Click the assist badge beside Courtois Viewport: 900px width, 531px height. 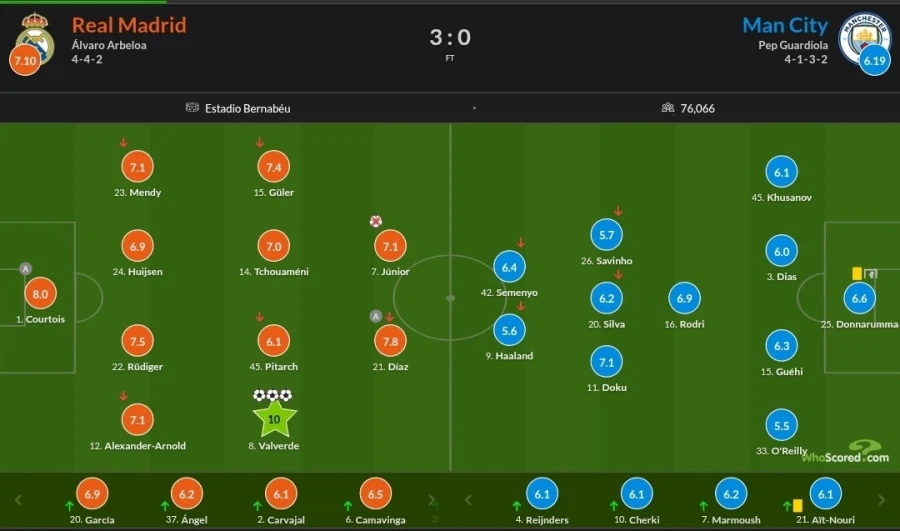coord(25,268)
